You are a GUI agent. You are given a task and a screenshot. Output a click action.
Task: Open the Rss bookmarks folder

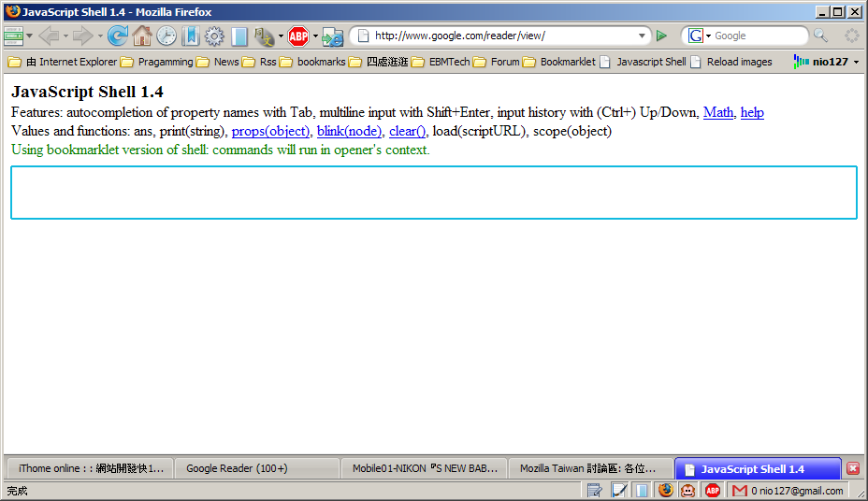tap(259, 62)
